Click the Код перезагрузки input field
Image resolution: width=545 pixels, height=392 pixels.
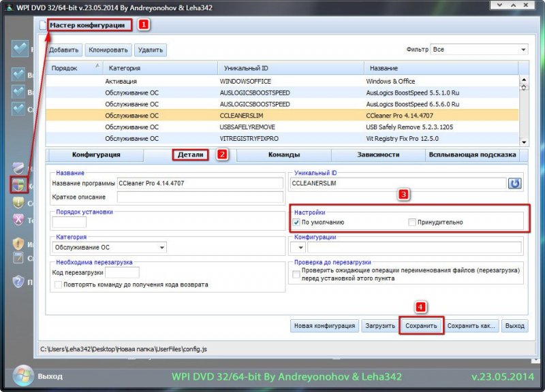coord(122,272)
